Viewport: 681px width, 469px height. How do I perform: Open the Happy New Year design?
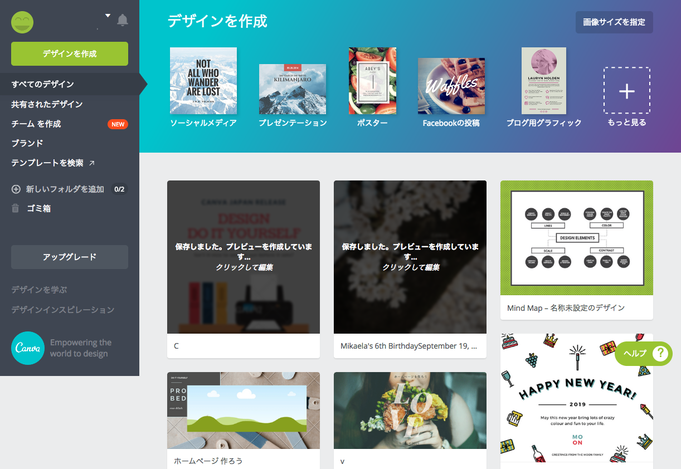[x=577, y=399]
